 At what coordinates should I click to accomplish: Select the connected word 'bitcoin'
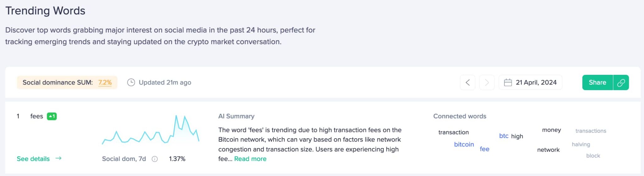point(464,145)
